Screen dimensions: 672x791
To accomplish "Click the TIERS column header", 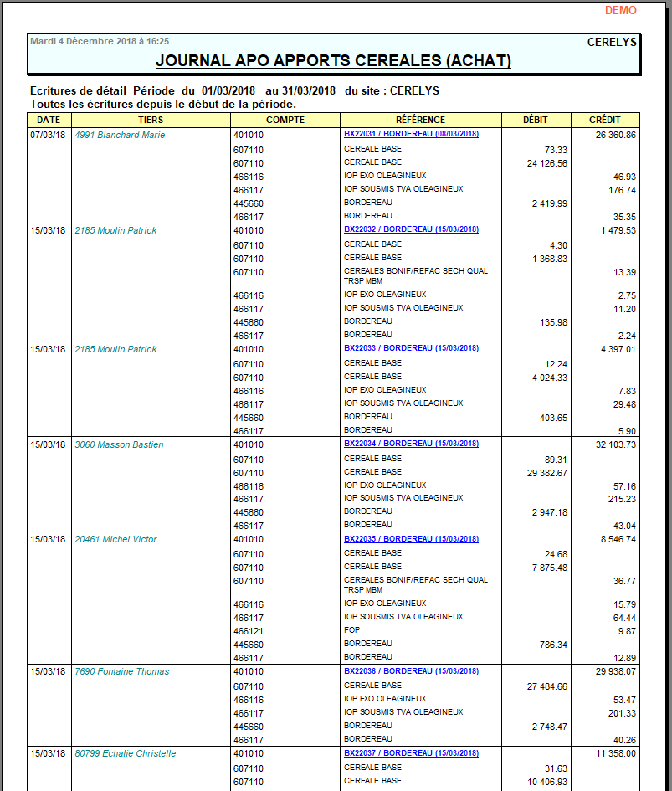I will point(151,120).
